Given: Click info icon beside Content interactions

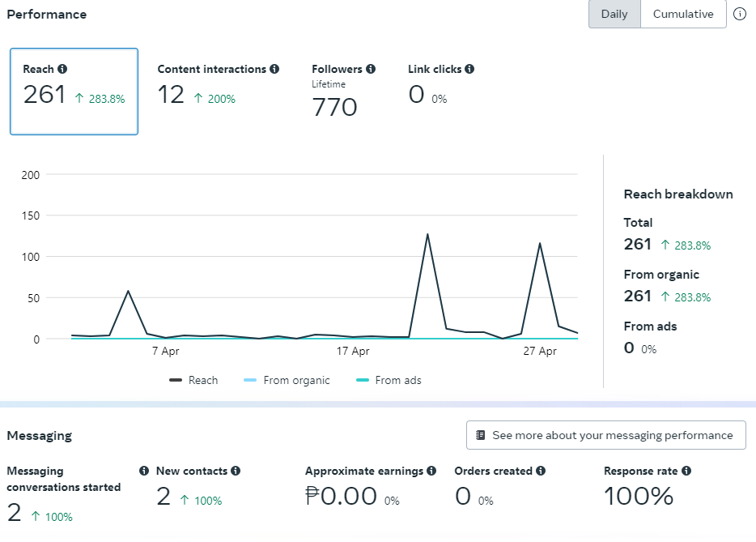Looking at the screenshot, I should click(274, 70).
